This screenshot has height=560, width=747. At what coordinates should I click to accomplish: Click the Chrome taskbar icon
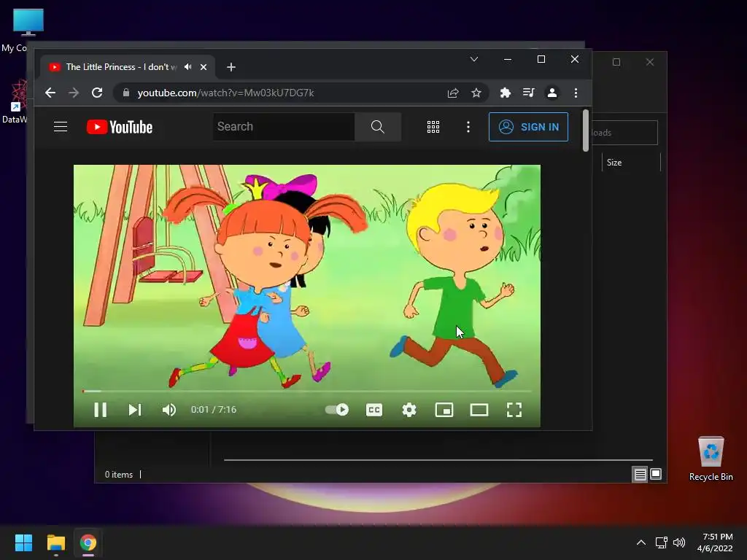click(x=88, y=542)
